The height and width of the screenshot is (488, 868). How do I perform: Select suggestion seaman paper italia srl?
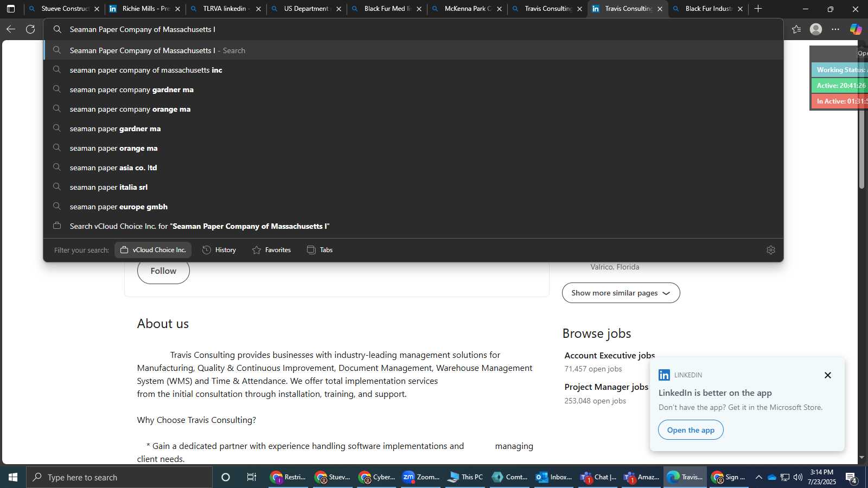(413, 187)
